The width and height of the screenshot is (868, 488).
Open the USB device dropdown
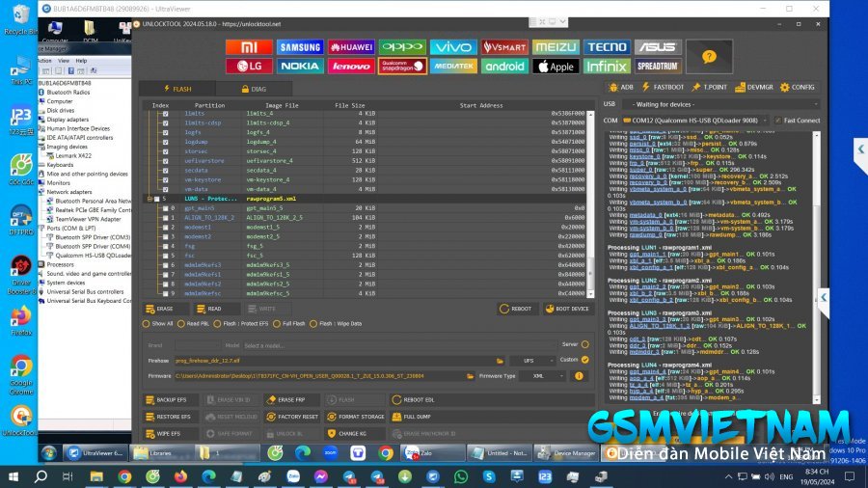(x=720, y=104)
